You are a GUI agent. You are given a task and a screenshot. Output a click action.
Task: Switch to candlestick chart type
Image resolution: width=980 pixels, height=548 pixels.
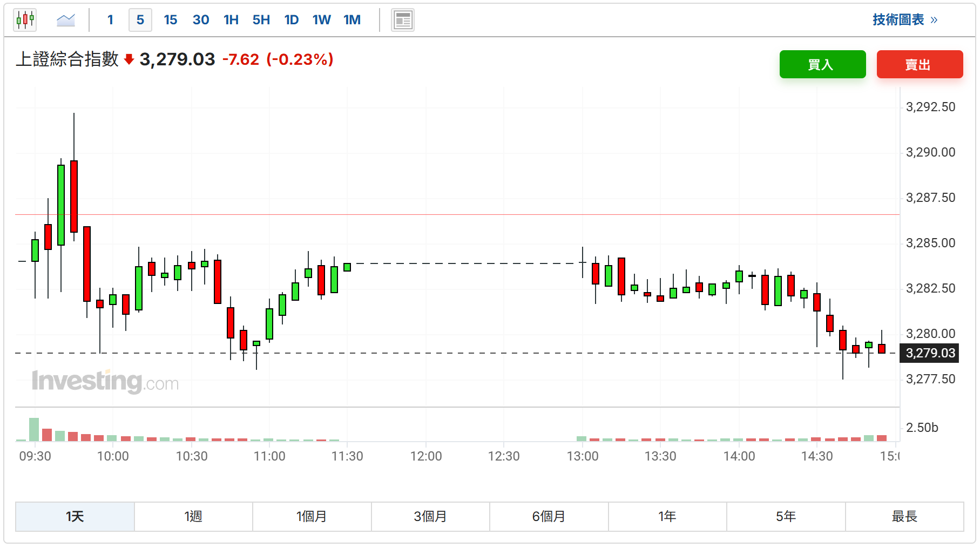(x=25, y=20)
